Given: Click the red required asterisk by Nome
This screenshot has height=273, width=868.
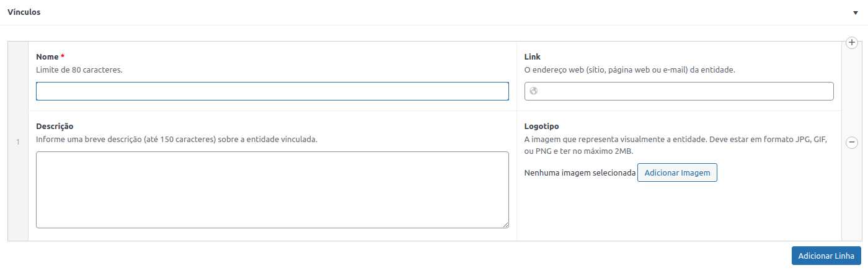Looking at the screenshot, I should click(x=63, y=56).
